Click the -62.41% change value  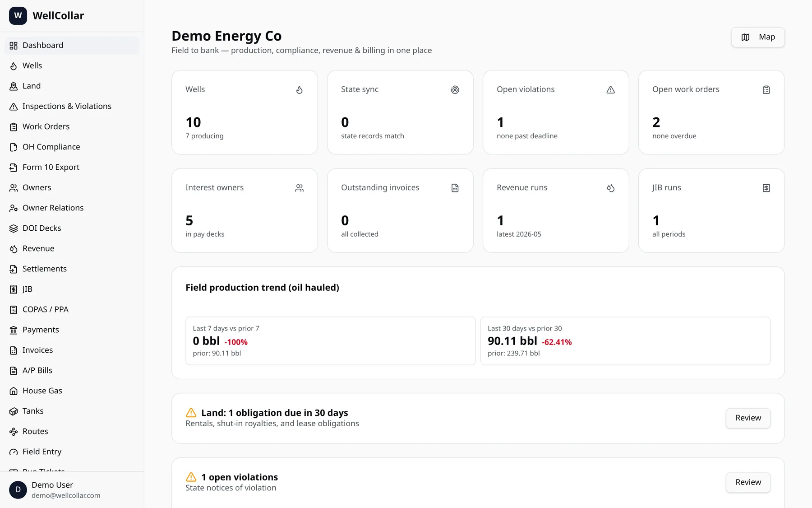pos(557,342)
